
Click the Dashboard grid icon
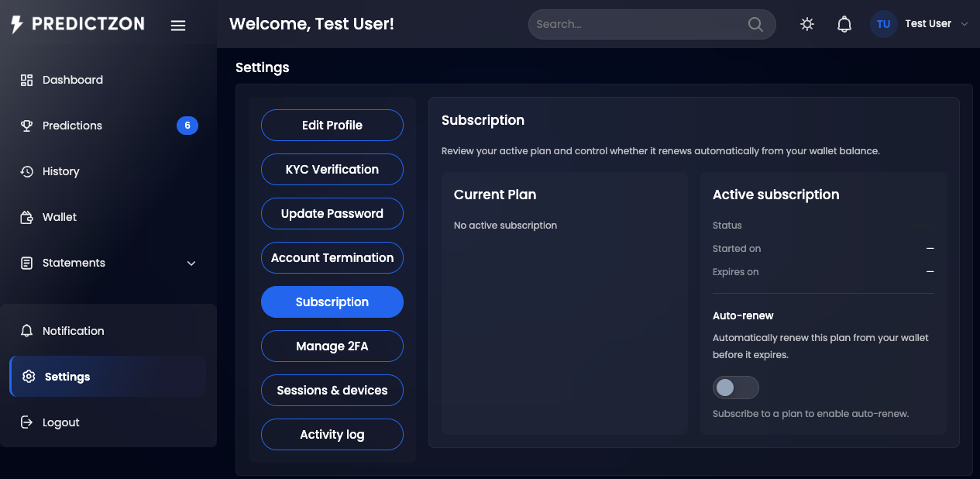pyautogui.click(x=26, y=80)
